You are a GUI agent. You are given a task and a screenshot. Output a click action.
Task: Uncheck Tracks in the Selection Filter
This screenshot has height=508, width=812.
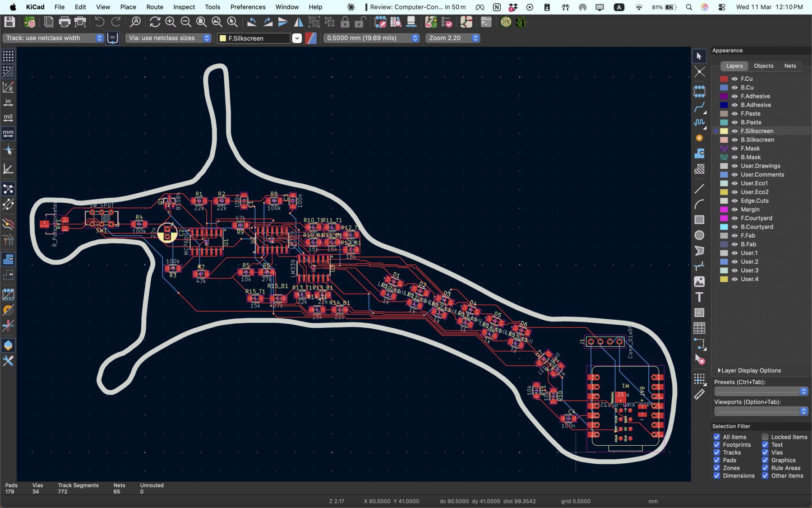717,452
